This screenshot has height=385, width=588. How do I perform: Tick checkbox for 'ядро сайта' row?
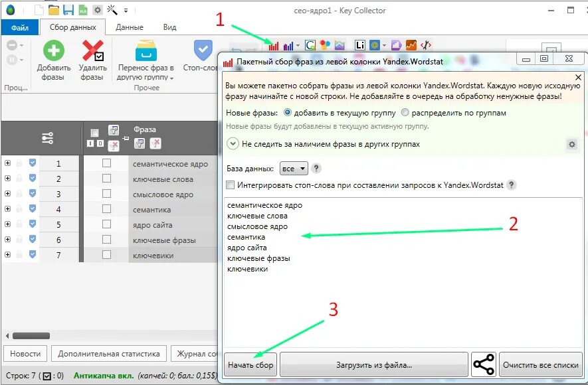[x=106, y=224]
